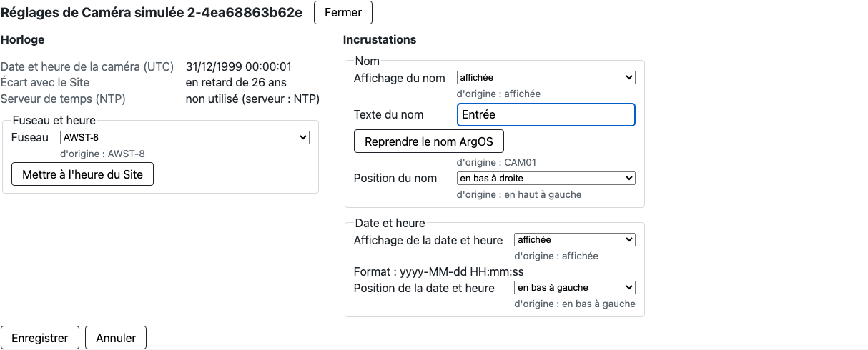
Task: Click the Incrustations section heading
Action: [x=380, y=39]
